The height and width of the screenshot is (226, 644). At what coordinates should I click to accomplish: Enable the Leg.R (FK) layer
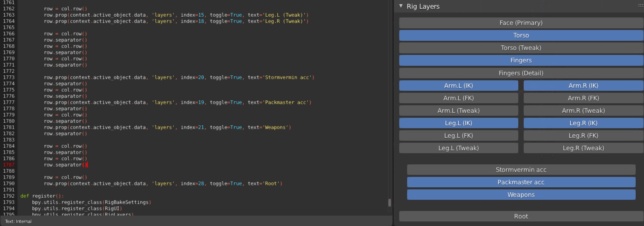(583, 136)
